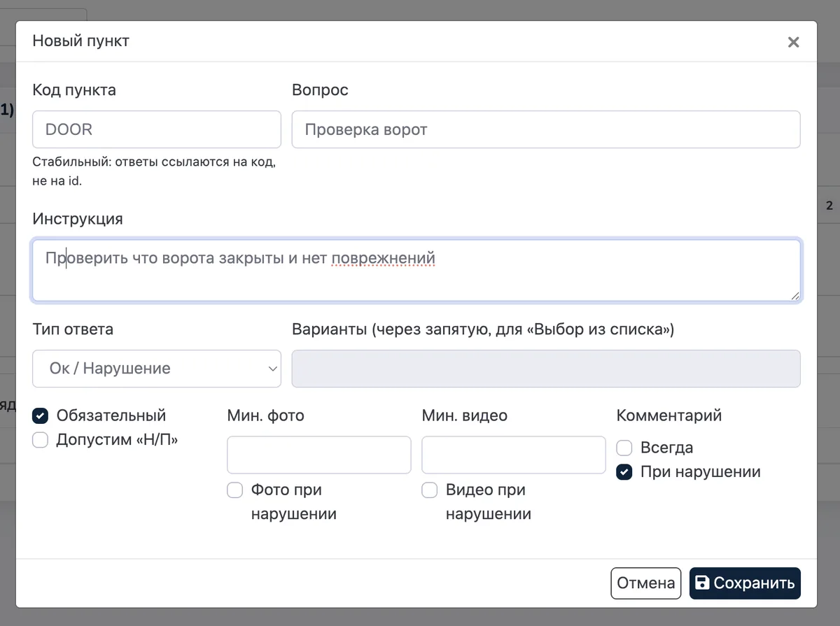Enable the Допустим «Н/П» checkbox
Image resolution: width=840 pixels, height=626 pixels.
[x=41, y=440]
